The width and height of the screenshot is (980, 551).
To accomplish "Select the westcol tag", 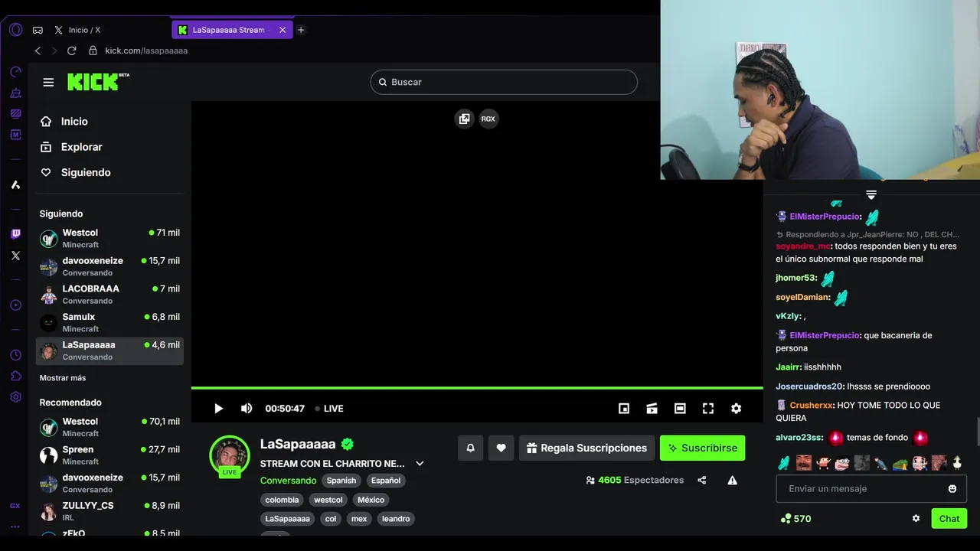I will point(328,500).
